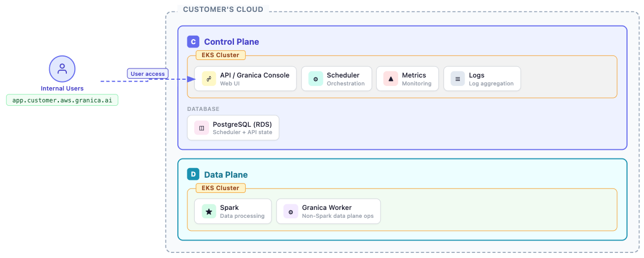644x258 pixels.
Task: Click the Spark star icon
Action: coord(209,212)
